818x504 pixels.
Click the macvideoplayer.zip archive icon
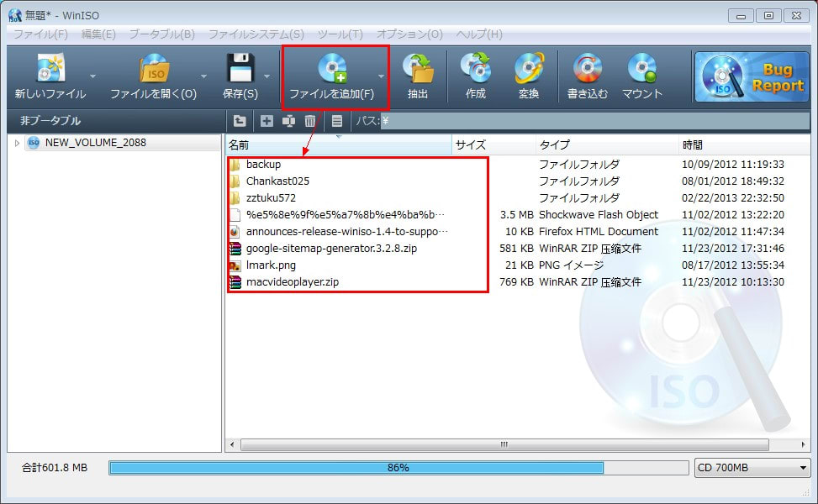pyautogui.click(x=235, y=282)
